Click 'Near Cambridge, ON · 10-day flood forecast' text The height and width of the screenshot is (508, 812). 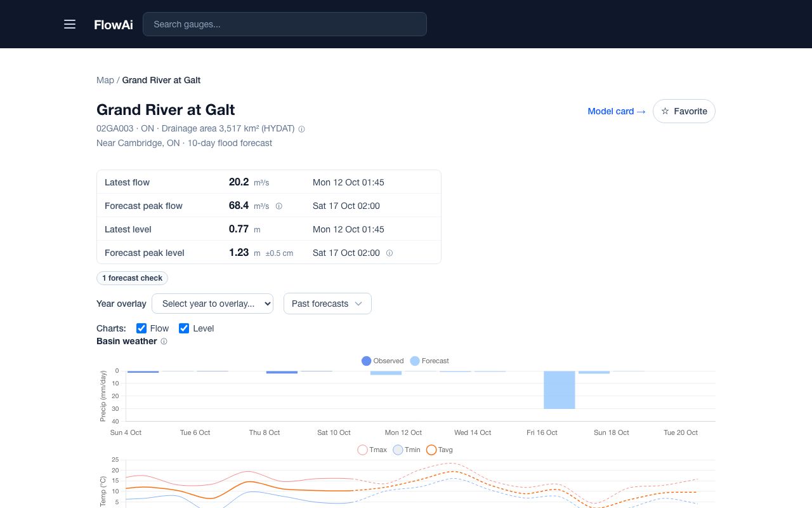184,143
